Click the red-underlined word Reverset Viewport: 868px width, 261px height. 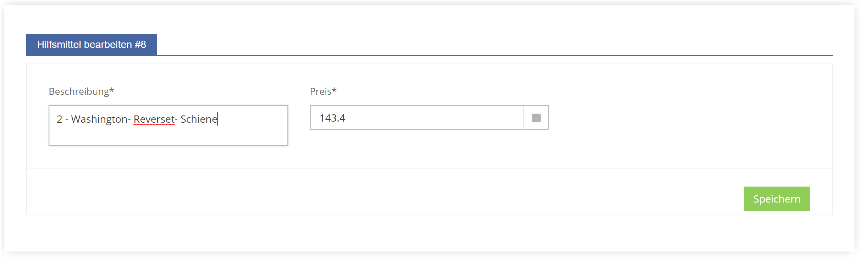point(154,119)
